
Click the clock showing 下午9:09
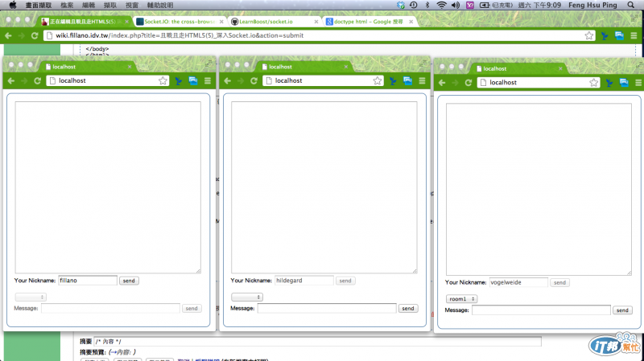coord(539,5)
